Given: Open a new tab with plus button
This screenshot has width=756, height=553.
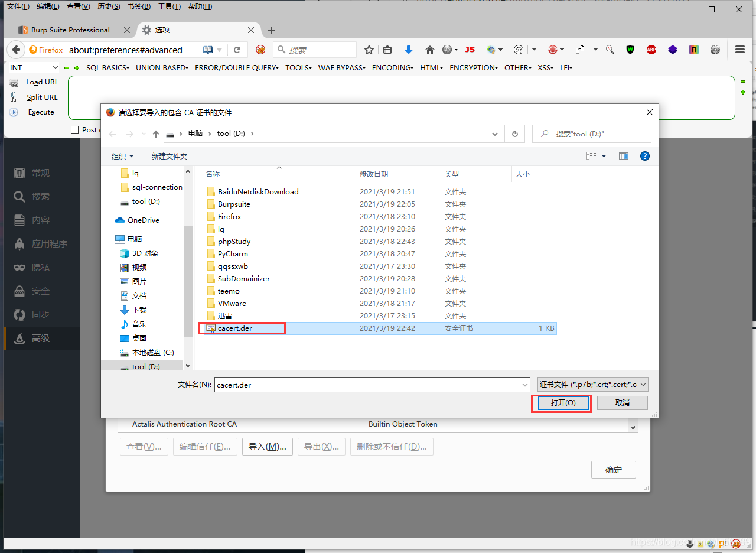Looking at the screenshot, I should (x=272, y=30).
